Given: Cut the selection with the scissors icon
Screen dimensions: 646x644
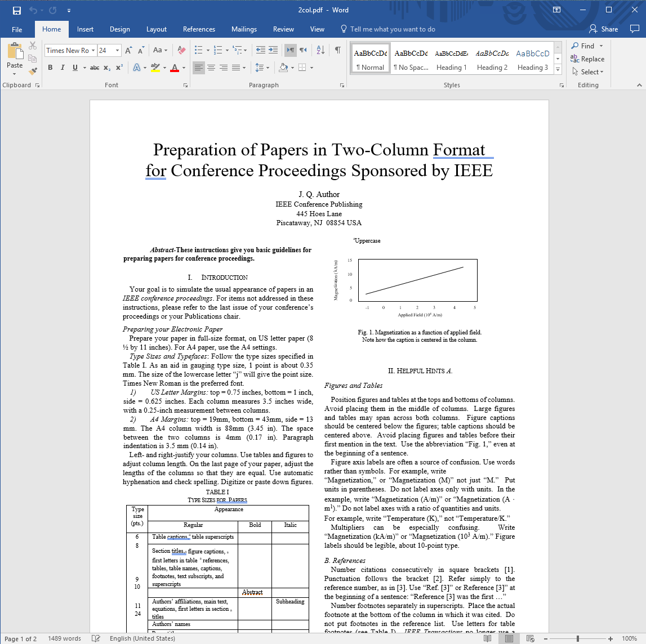Looking at the screenshot, I should click(x=33, y=46).
